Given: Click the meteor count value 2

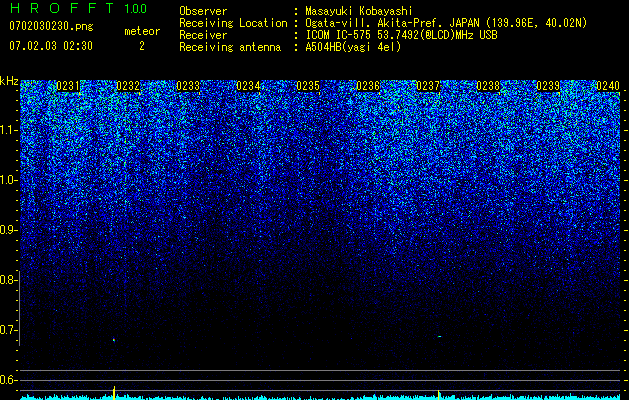Looking at the screenshot, I should (142, 46).
